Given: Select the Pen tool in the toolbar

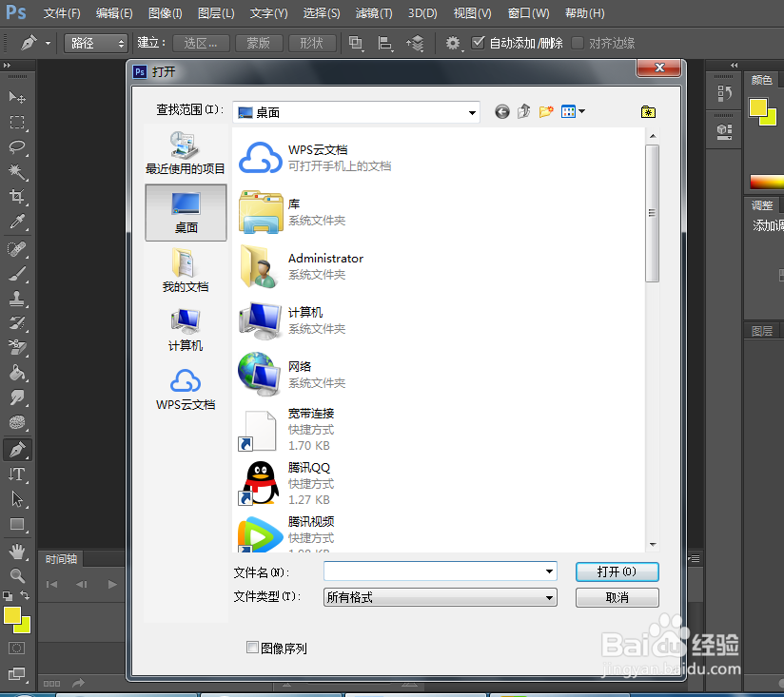Looking at the screenshot, I should (x=17, y=450).
